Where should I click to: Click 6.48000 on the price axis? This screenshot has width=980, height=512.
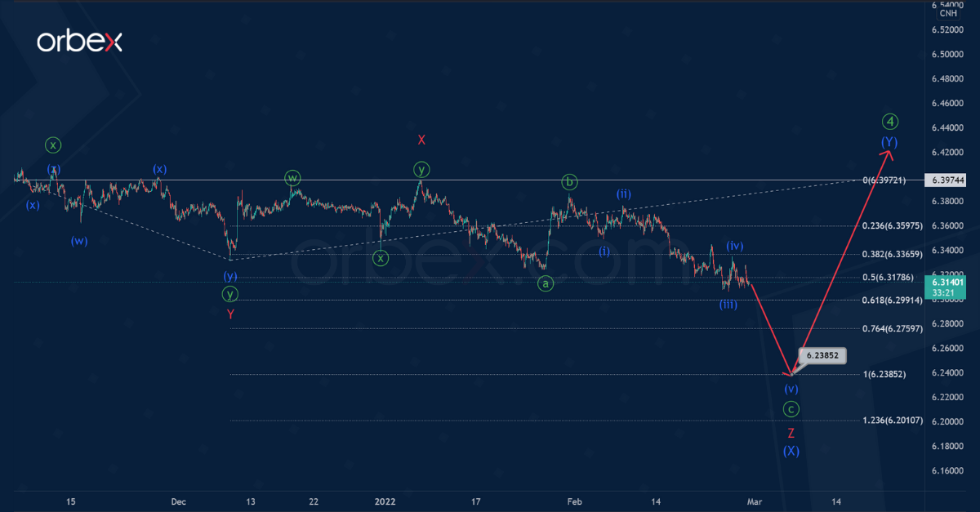[x=948, y=79]
